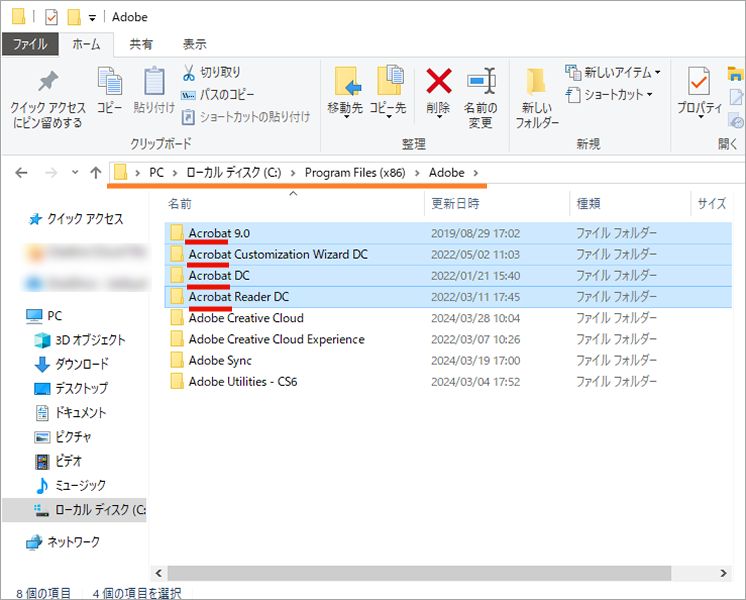Click the scroll left arrow
Viewport: 746px width, 600px height.
click(159, 573)
